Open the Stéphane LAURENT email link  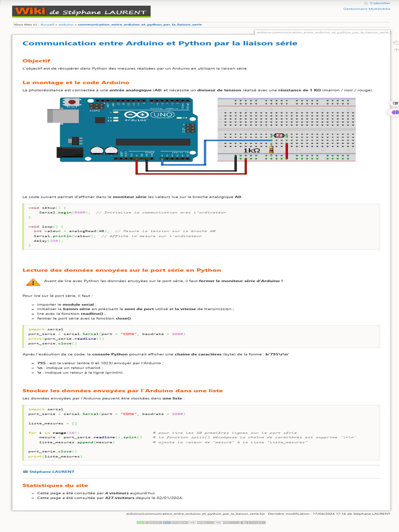pyautogui.click(x=51, y=472)
